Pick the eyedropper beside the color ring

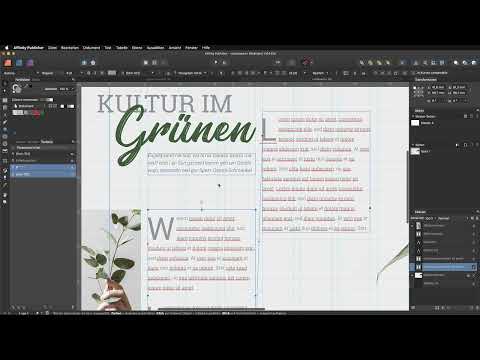tap(26, 86)
